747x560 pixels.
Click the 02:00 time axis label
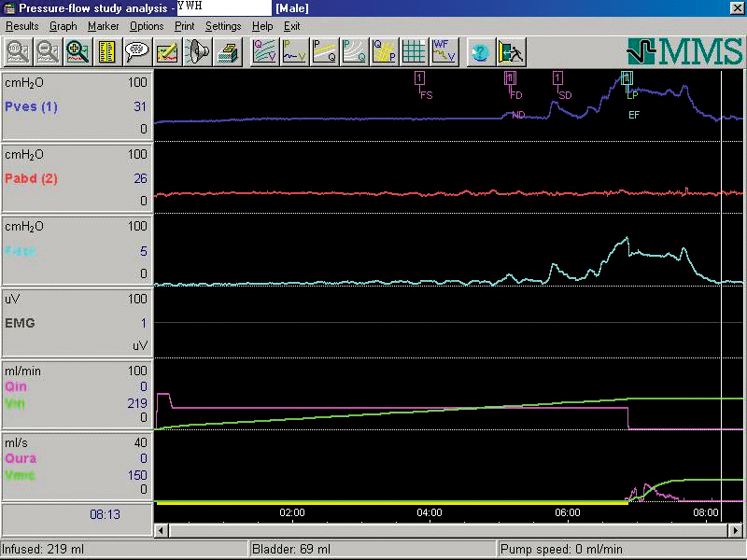pyautogui.click(x=292, y=512)
